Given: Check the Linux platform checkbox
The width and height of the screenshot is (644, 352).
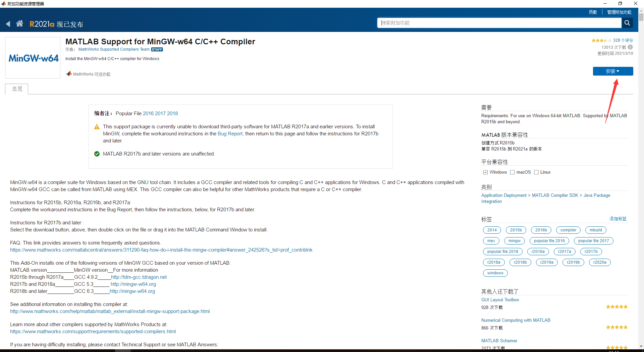Looking at the screenshot, I should click(536, 172).
